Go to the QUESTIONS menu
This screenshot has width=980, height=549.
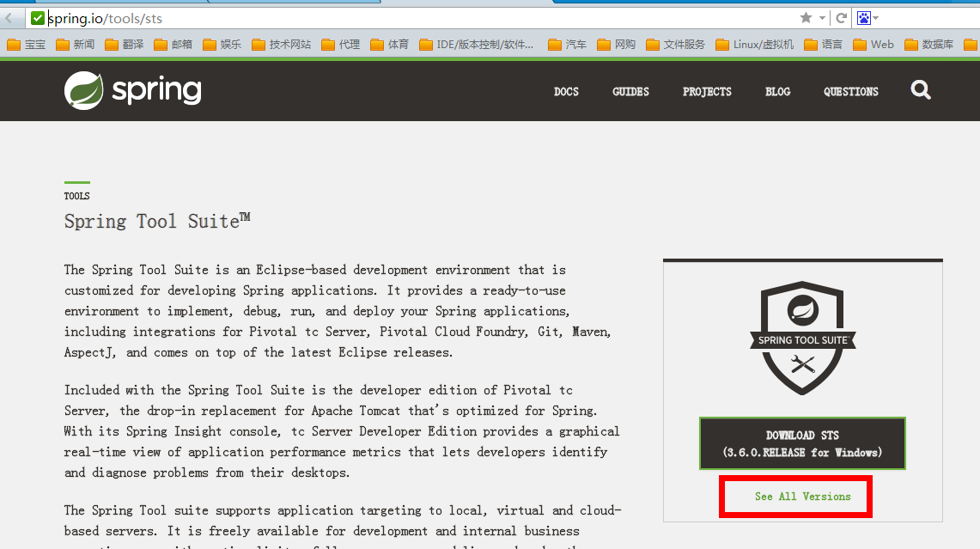tap(850, 91)
